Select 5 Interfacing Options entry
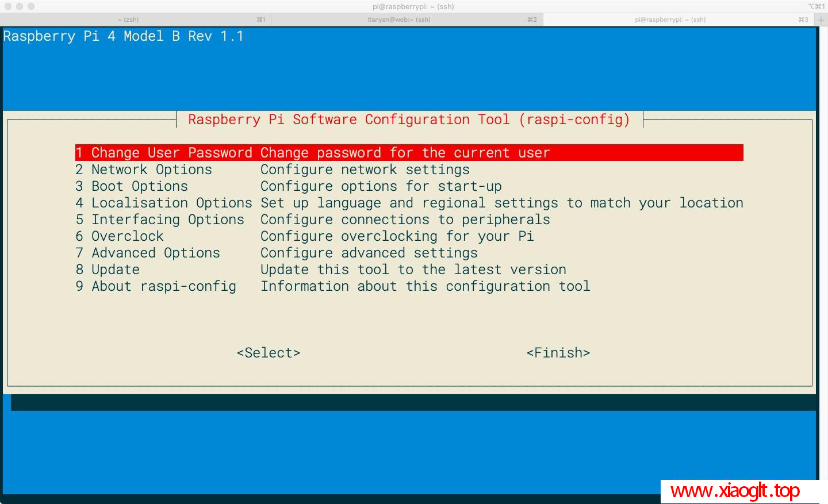This screenshot has height=504, width=828. (x=160, y=220)
